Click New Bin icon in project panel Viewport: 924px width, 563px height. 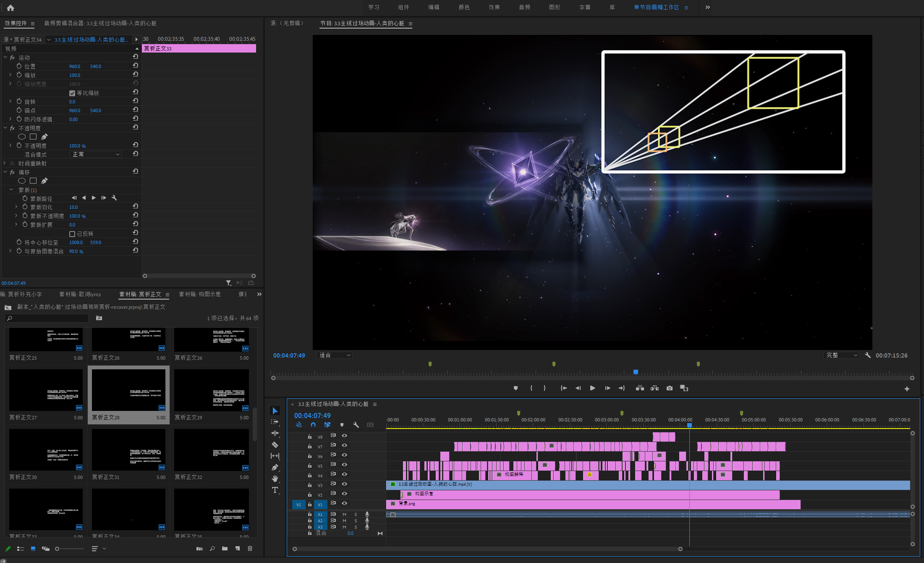pos(225,548)
